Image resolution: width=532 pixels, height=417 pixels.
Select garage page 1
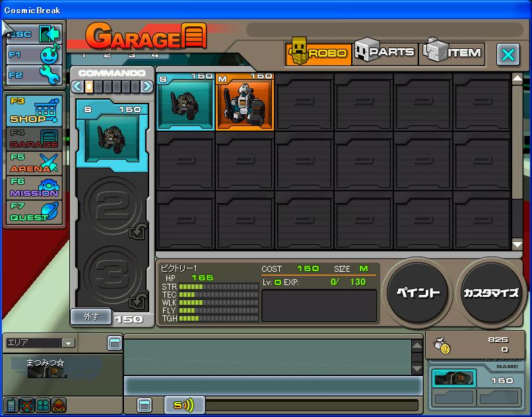(83, 55)
